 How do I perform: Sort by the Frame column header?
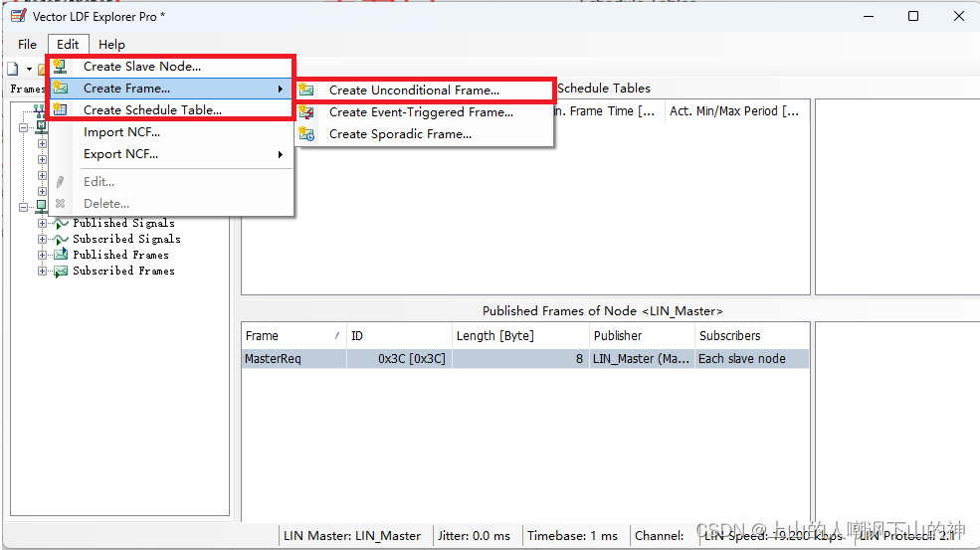tap(294, 335)
